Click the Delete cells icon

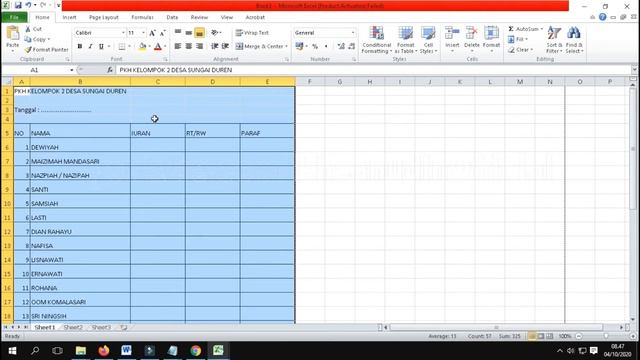[471, 33]
